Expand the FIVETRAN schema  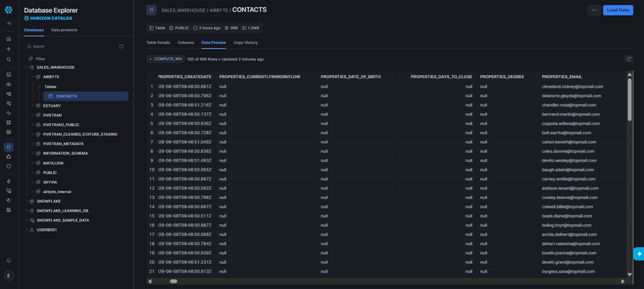[33, 115]
